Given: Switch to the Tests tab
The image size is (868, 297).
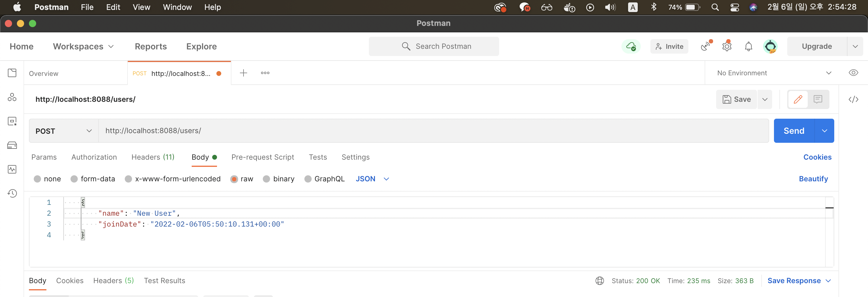Looking at the screenshot, I should [x=318, y=157].
